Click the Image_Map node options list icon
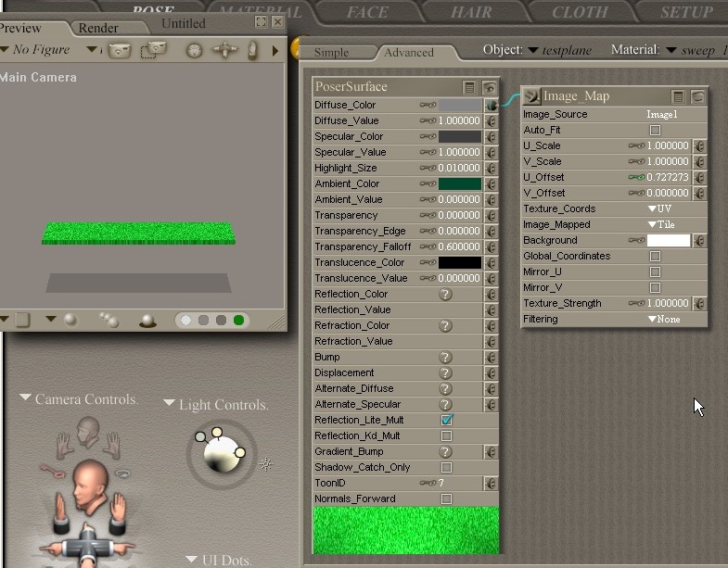The height and width of the screenshot is (568, 728). [x=678, y=96]
